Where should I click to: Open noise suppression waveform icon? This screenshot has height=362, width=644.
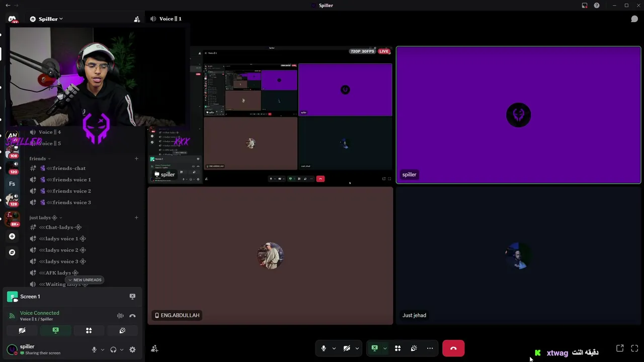120,316
